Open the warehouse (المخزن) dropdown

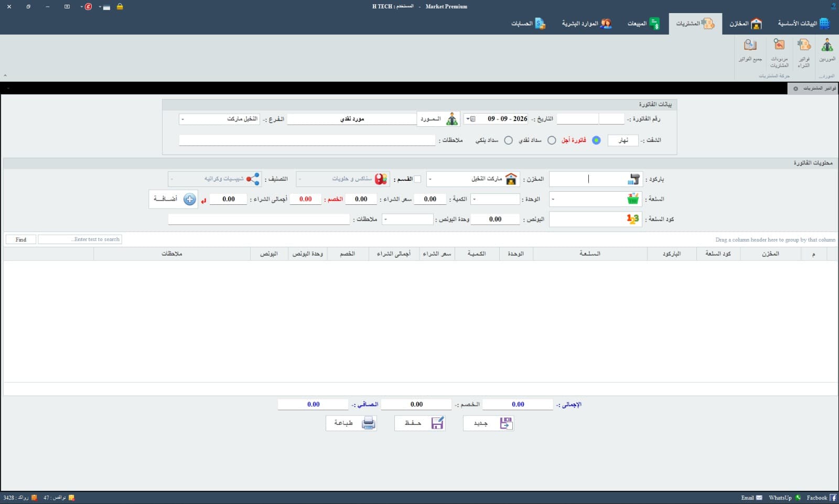[x=431, y=179]
